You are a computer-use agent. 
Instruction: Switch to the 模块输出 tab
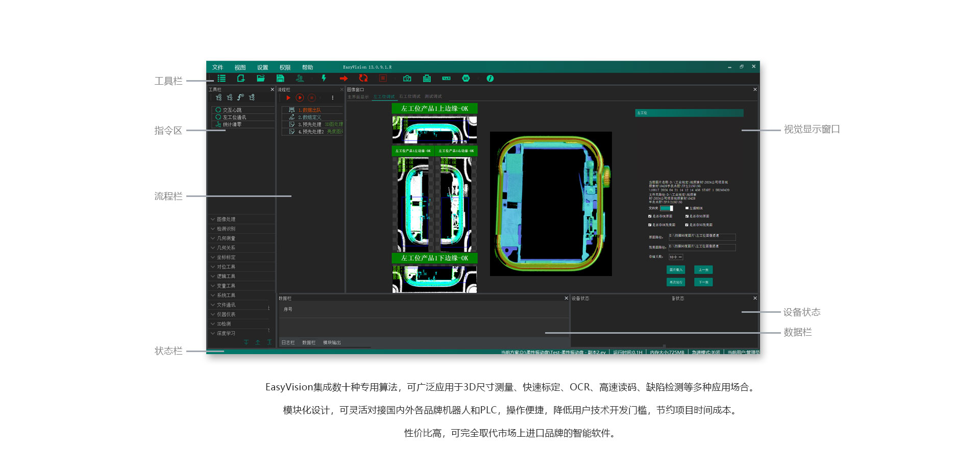click(x=332, y=343)
